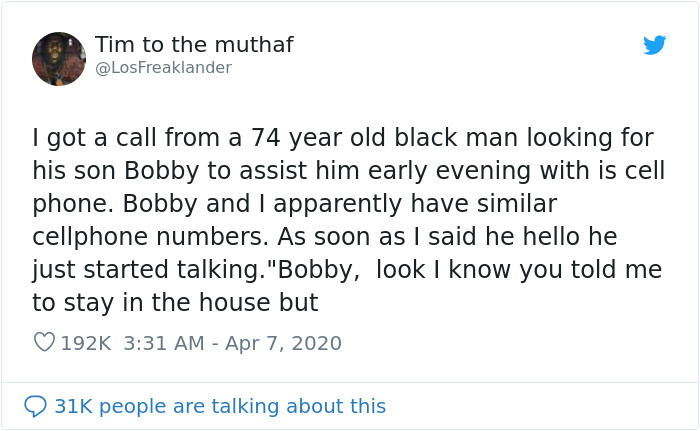700x431 pixels.
Task: Click the line starting 'I got a call'
Action: [343, 138]
